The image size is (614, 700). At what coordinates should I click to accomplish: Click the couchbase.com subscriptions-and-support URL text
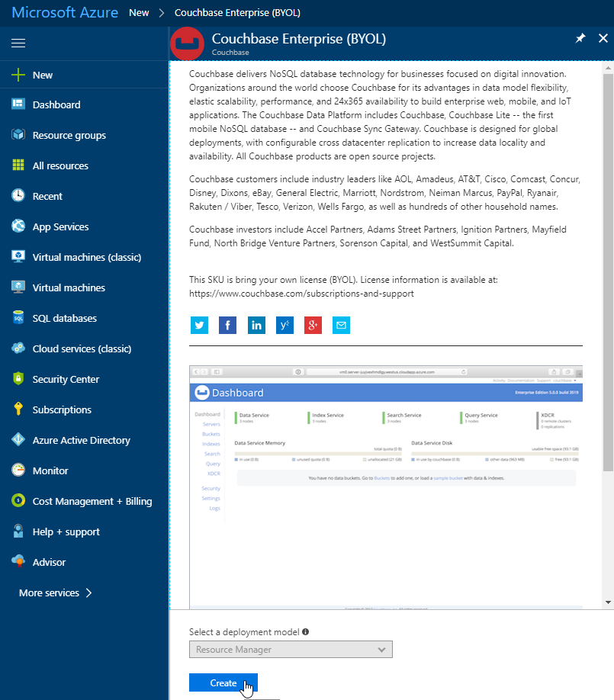tap(301, 294)
